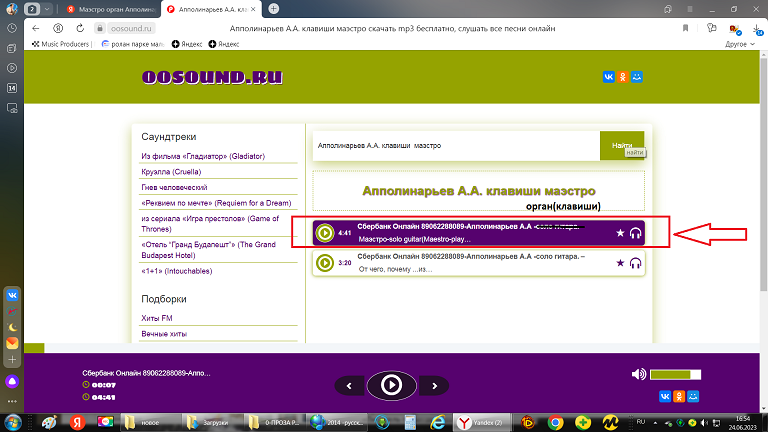Viewport: 768px width, 432px height.
Task: Go back in browser
Action: click(x=35, y=28)
